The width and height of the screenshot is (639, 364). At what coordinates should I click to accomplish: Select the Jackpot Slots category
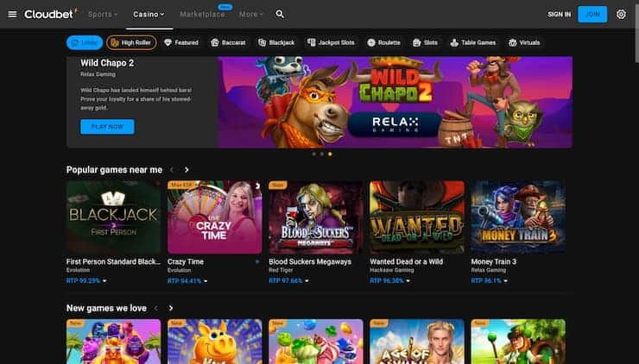[331, 42]
